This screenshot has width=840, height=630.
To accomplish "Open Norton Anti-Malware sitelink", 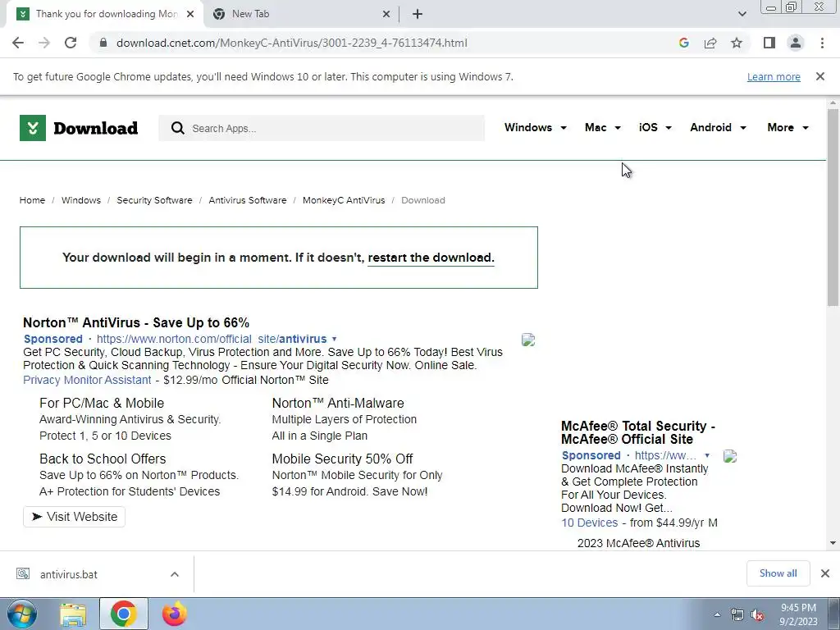I will tap(338, 404).
